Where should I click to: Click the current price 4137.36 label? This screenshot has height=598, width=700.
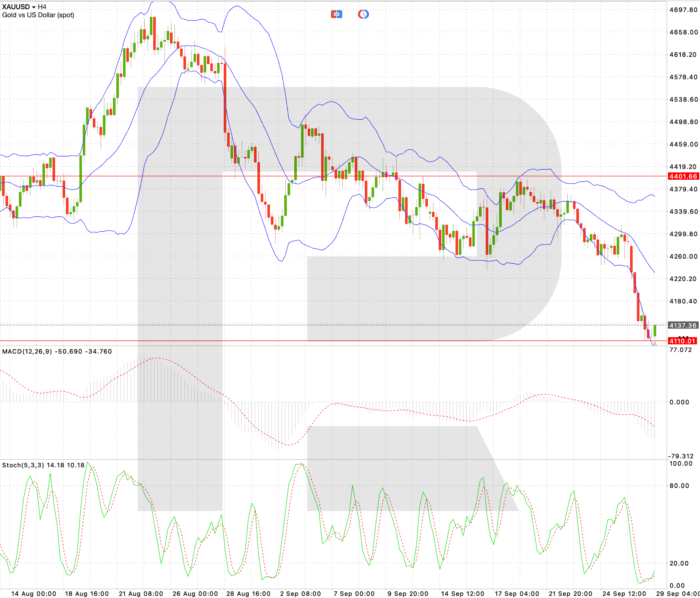pyautogui.click(x=683, y=325)
